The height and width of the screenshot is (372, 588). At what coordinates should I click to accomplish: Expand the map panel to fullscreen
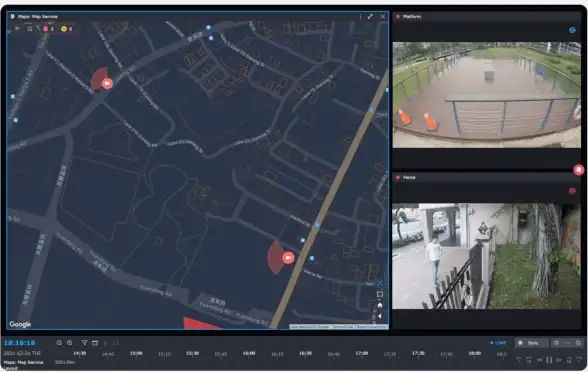[370, 16]
